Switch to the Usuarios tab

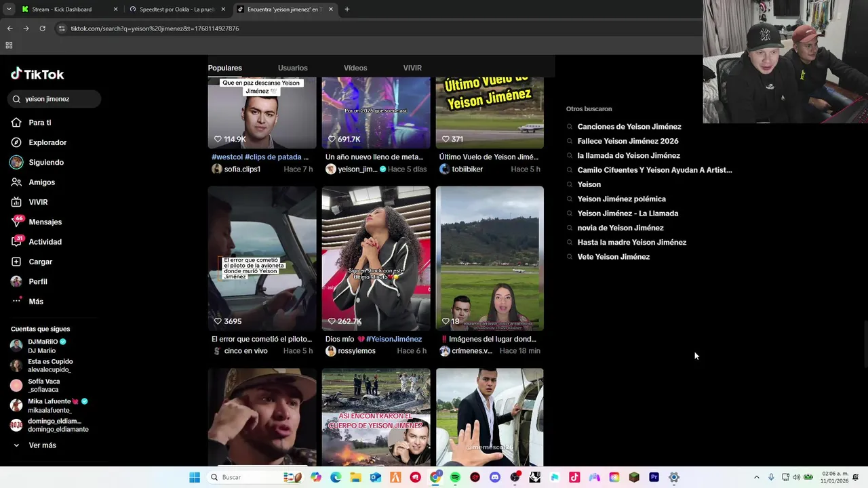click(x=292, y=68)
